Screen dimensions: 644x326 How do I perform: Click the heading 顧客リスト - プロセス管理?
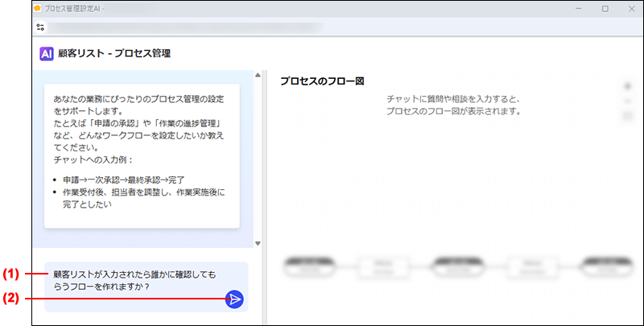pos(114,53)
